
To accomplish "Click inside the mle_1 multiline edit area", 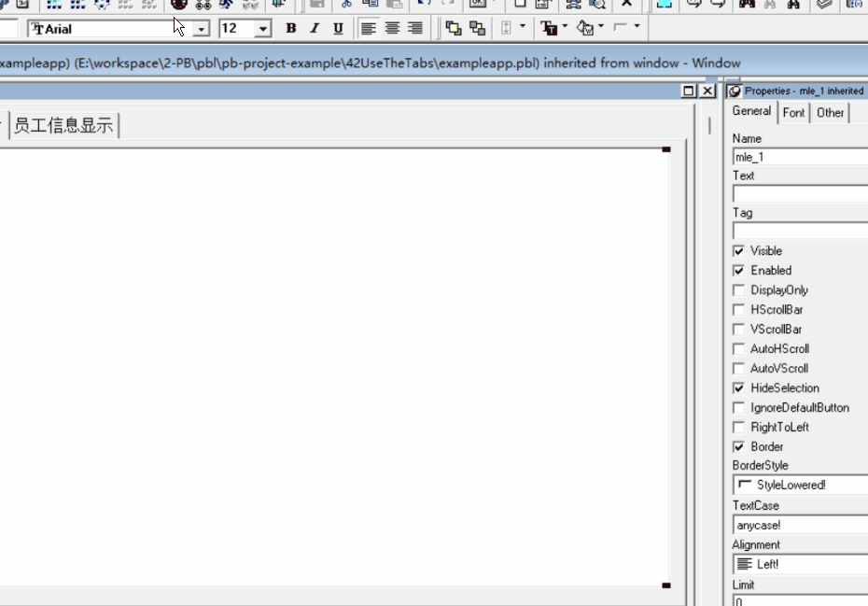I will pos(332,367).
